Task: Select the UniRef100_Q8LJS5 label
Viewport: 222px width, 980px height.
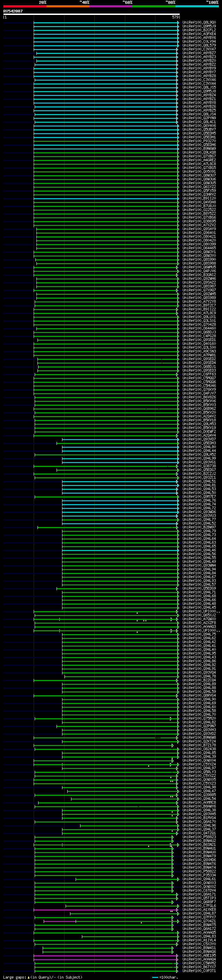Action: (x=199, y=88)
